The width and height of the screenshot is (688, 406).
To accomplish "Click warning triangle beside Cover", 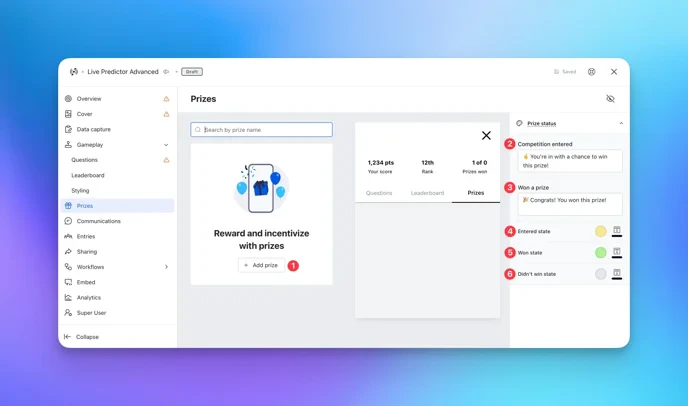I will [x=166, y=114].
